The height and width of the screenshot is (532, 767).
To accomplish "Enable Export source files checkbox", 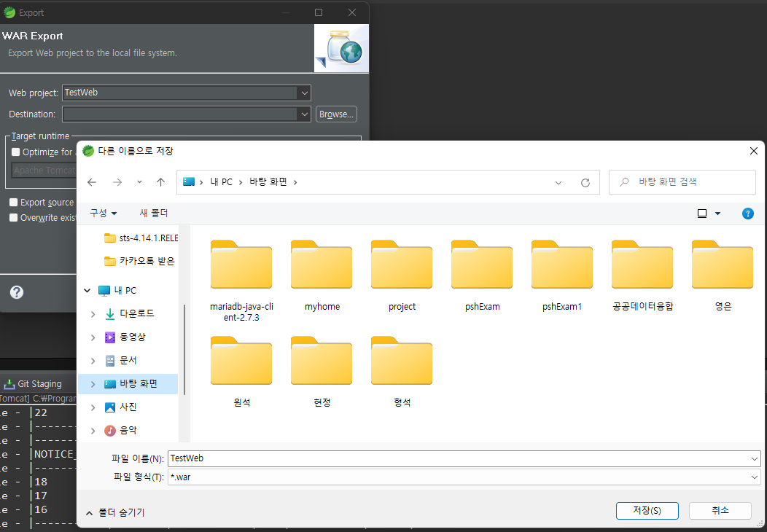I will tap(14, 203).
